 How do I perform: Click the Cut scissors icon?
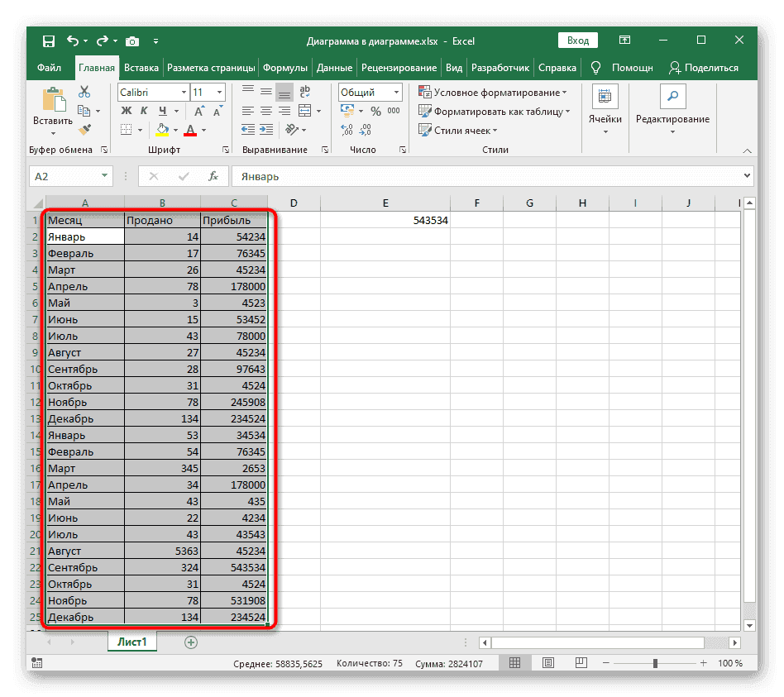tap(84, 93)
